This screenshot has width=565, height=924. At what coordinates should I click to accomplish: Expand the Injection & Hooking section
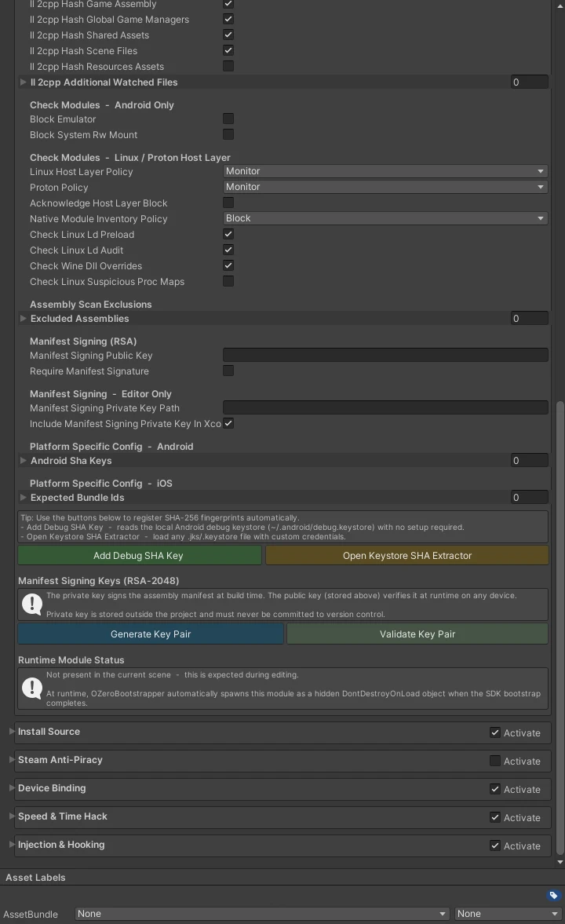(x=12, y=845)
